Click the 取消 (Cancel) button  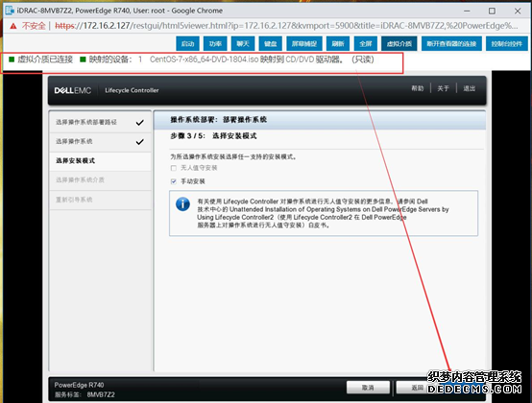[x=368, y=388]
